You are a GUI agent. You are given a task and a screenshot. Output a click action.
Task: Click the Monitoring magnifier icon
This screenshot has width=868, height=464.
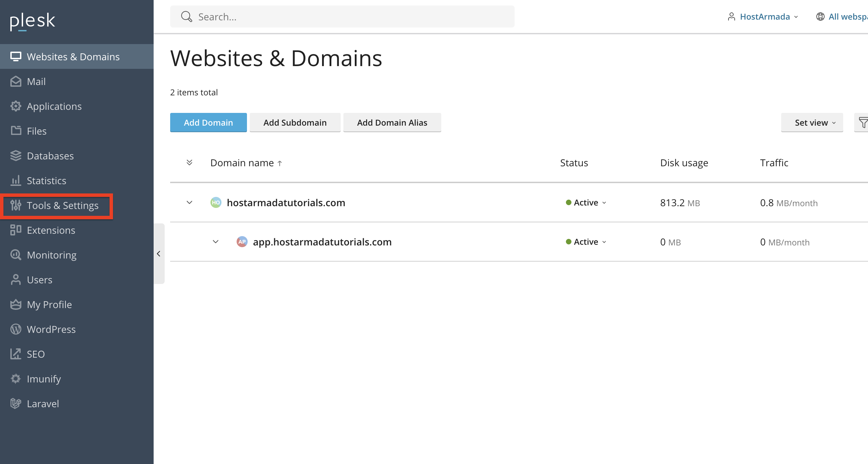coord(16,255)
